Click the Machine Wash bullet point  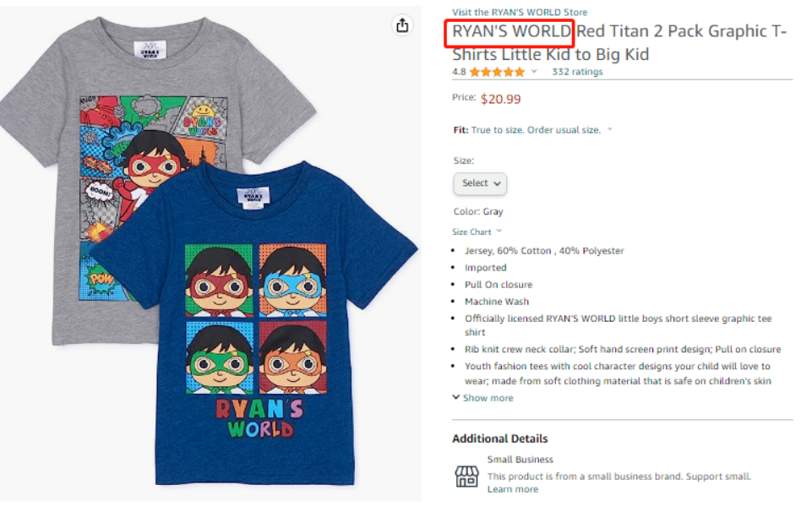497,302
